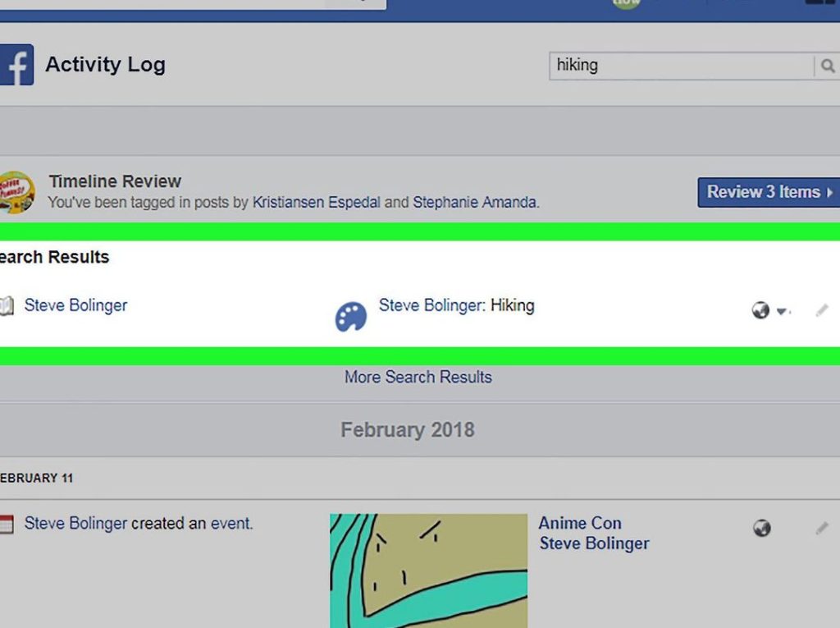
Task: Open the Anime Con event image
Action: [428, 571]
